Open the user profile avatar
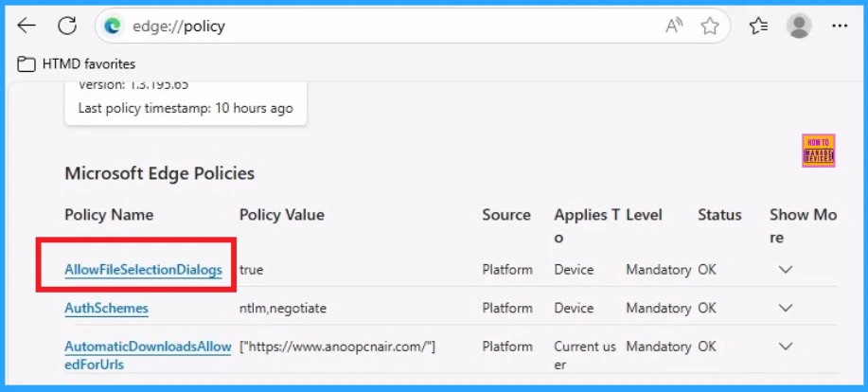The width and height of the screenshot is (868, 392). (x=799, y=26)
